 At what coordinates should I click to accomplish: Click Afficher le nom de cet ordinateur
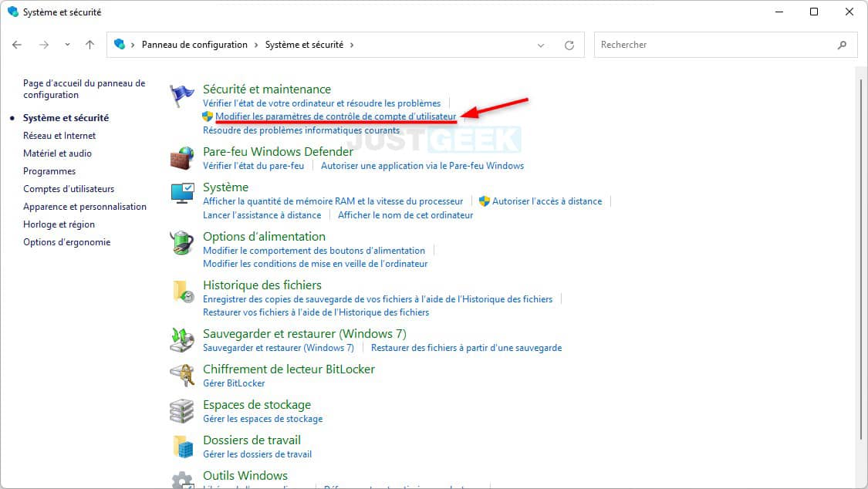tap(406, 214)
